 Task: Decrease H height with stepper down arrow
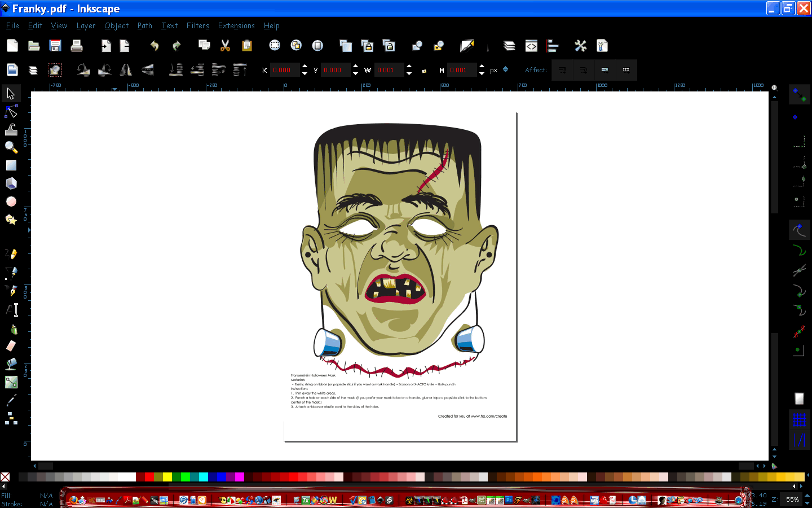(482, 73)
